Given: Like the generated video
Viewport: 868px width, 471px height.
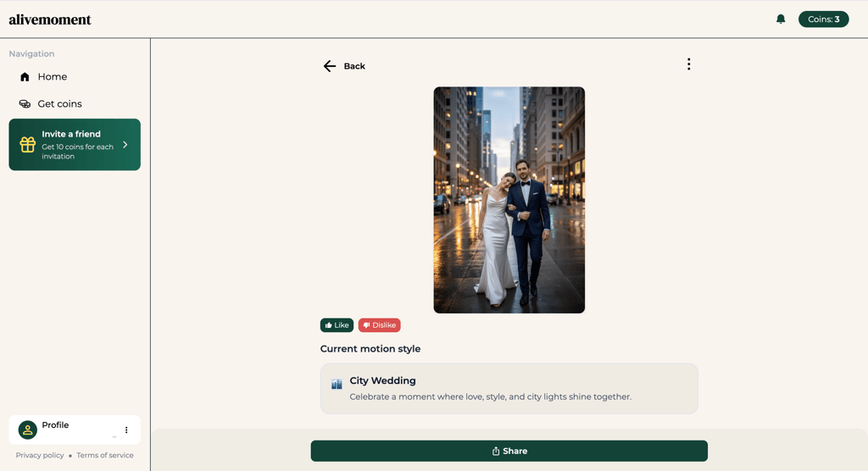Looking at the screenshot, I should pos(337,325).
